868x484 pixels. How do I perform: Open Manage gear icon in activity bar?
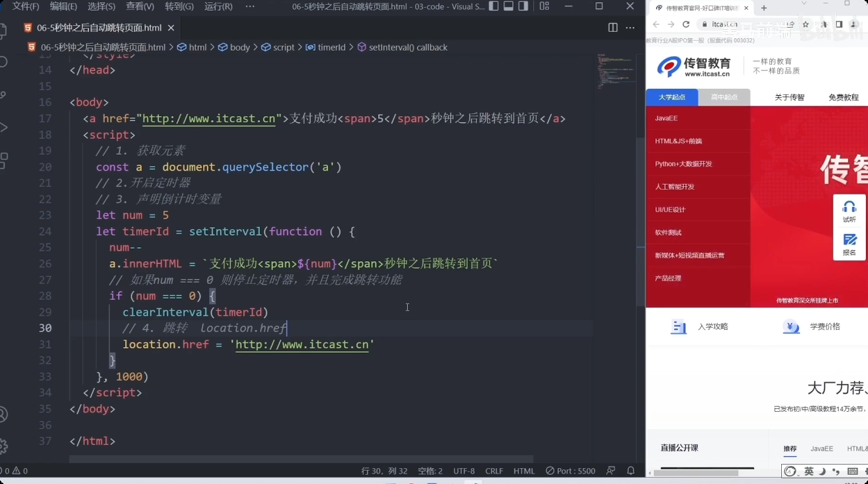tap(3, 447)
